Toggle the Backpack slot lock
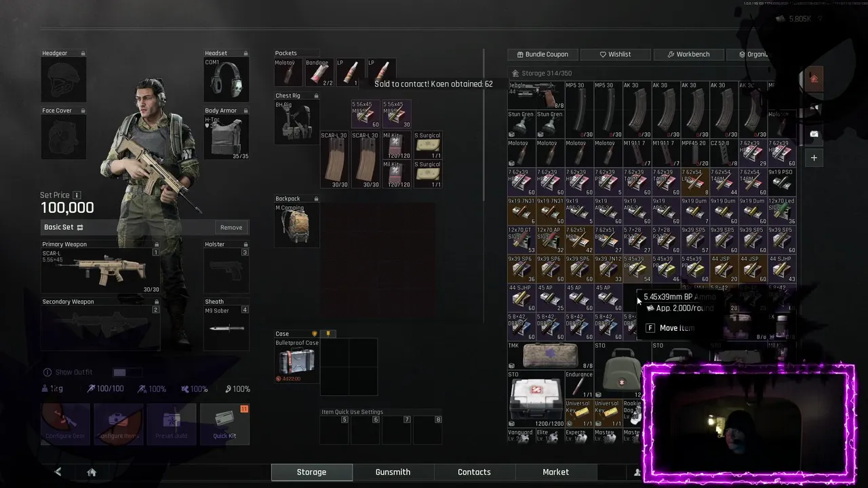Screen dimensions: 868x488 point(315,199)
